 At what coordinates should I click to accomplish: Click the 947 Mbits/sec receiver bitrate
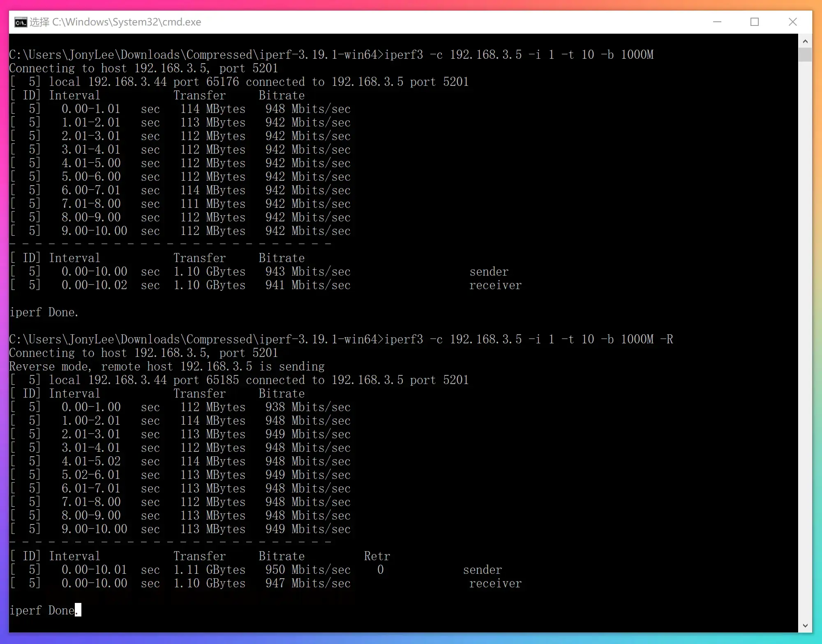click(308, 583)
